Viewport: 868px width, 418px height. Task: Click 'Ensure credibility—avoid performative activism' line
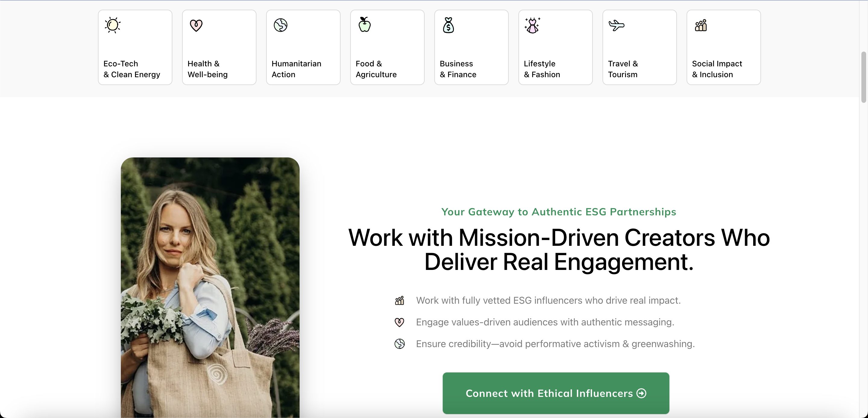(555, 344)
